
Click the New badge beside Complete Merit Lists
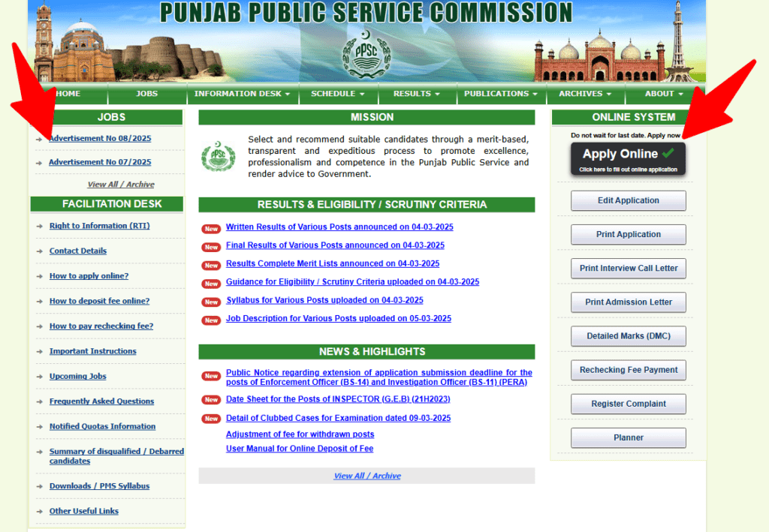[x=211, y=265]
